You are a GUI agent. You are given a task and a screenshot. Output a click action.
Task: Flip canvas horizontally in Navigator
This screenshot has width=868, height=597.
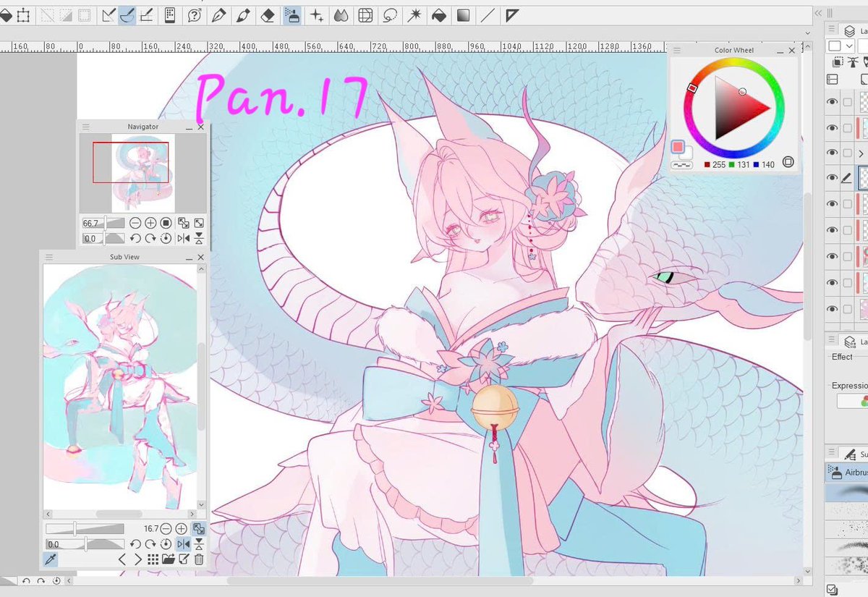click(x=184, y=238)
